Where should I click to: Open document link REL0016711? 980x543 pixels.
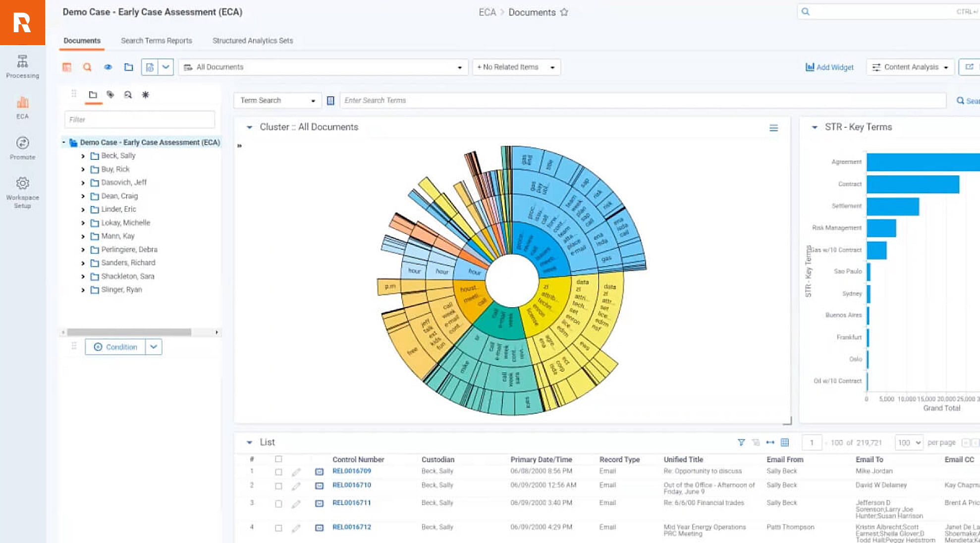tap(352, 502)
